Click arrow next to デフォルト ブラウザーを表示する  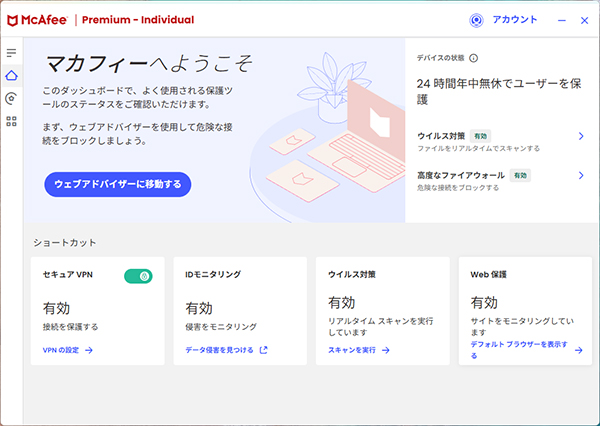pyautogui.click(x=579, y=350)
